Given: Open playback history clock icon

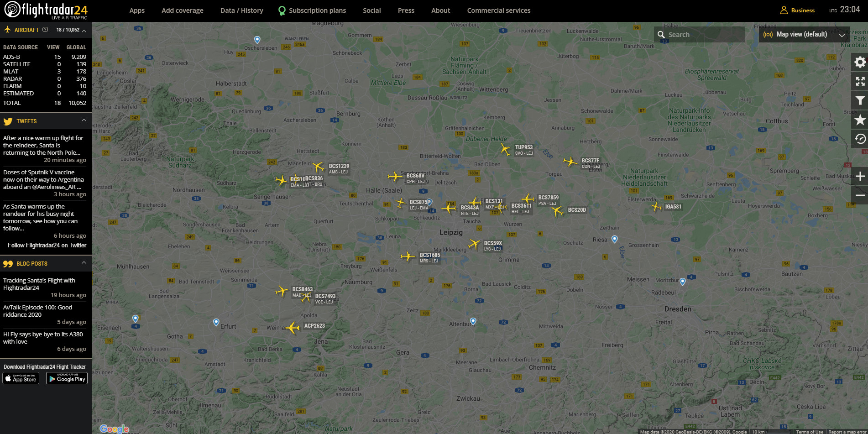Looking at the screenshot, I should [x=860, y=139].
